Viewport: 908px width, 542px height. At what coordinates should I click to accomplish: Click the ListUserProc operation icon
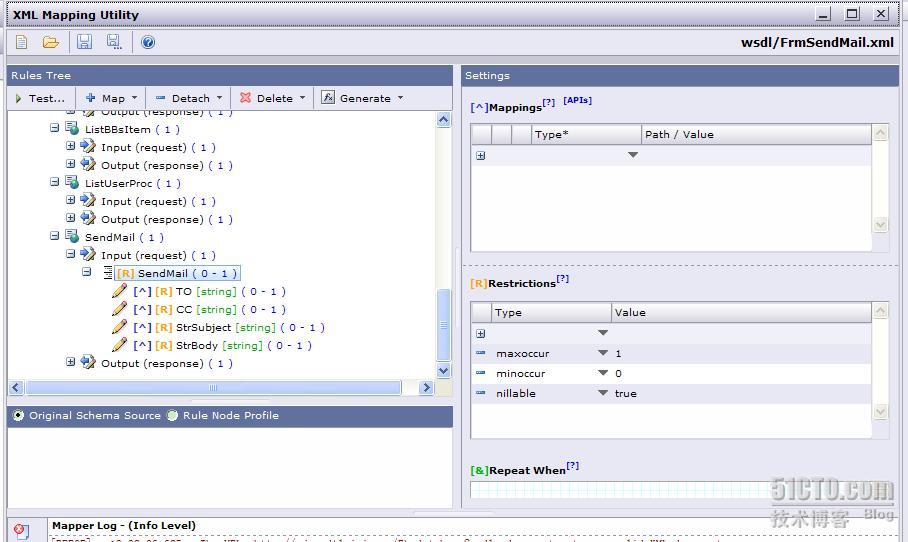[72, 182]
